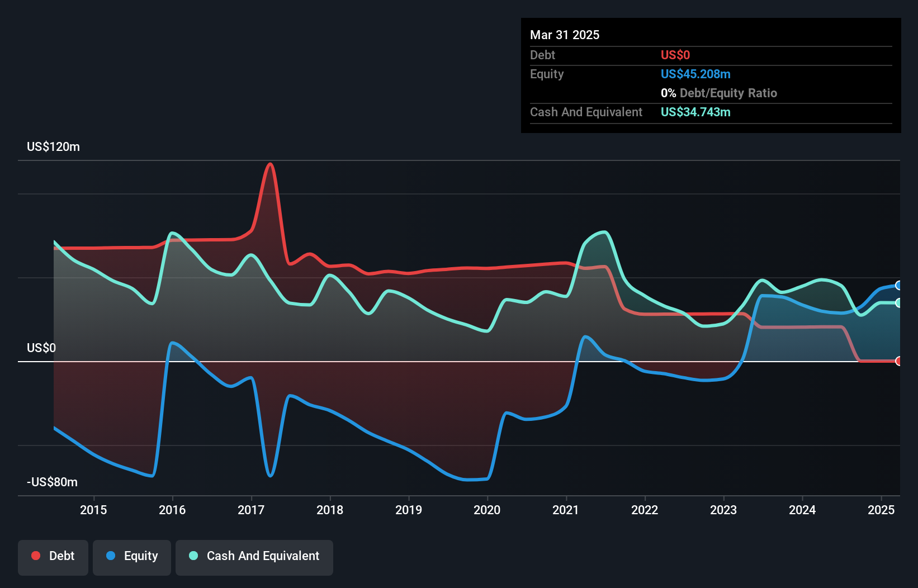The height and width of the screenshot is (588, 918).
Task: Click the 2023 x-axis label
Action: (723, 510)
